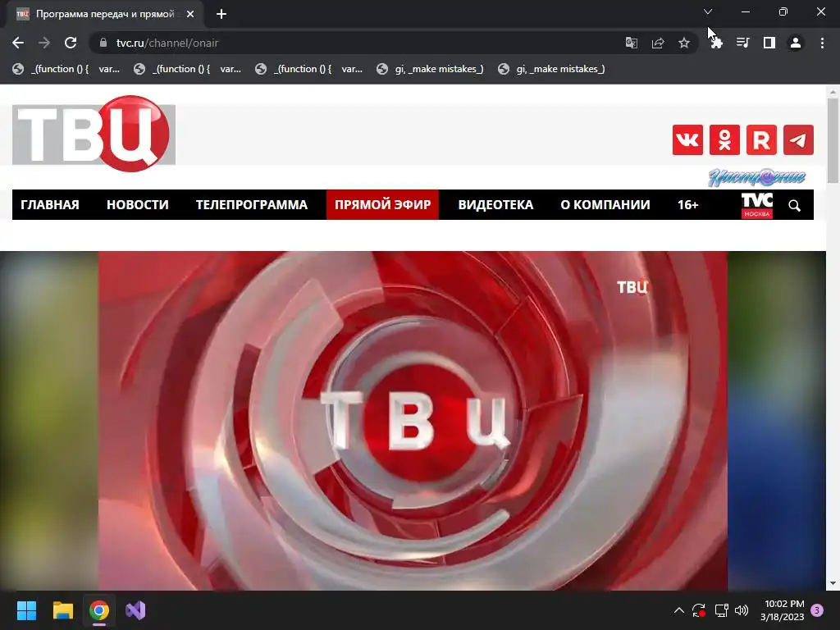840x630 pixels.
Task: Open File Explorer from taskbar
Action: [x=62, y=610]
